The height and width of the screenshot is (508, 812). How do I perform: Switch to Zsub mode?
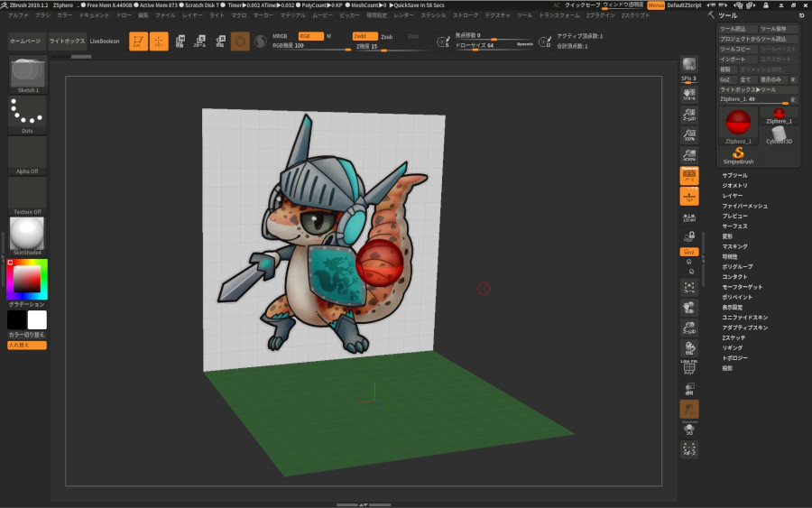(x=386, y=37)
